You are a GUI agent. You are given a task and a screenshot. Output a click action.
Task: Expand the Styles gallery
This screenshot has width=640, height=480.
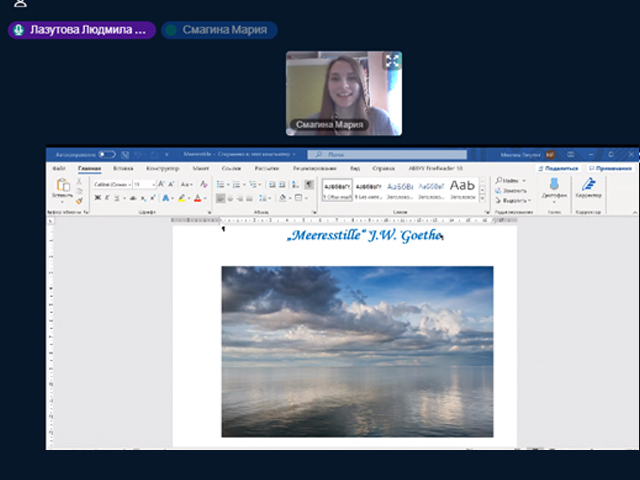tap(483, 198)
